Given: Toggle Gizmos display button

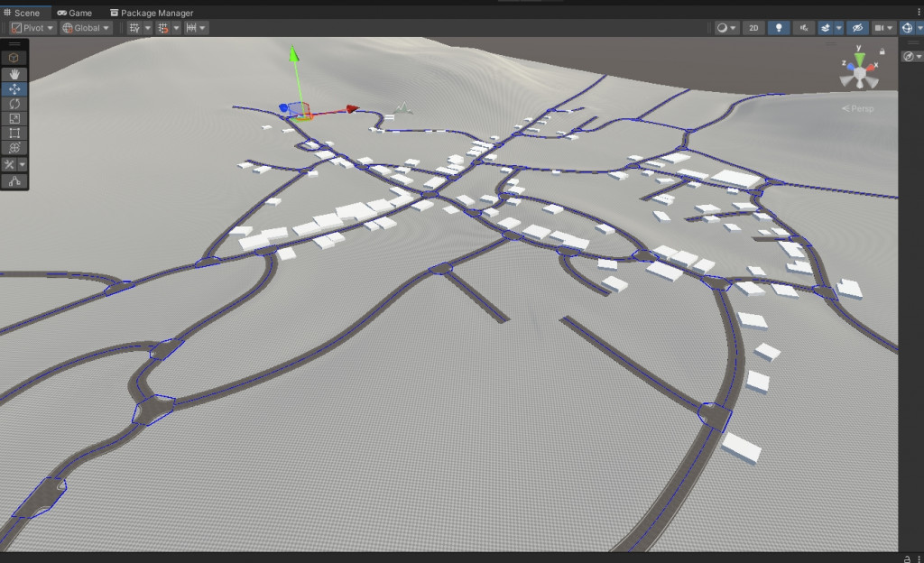Looking at the screenshot, I should 908,28.
